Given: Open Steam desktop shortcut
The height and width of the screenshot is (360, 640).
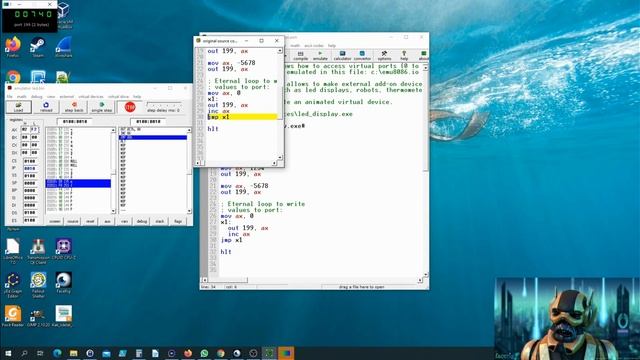Looking at the screenshot, I should (38, 47).
